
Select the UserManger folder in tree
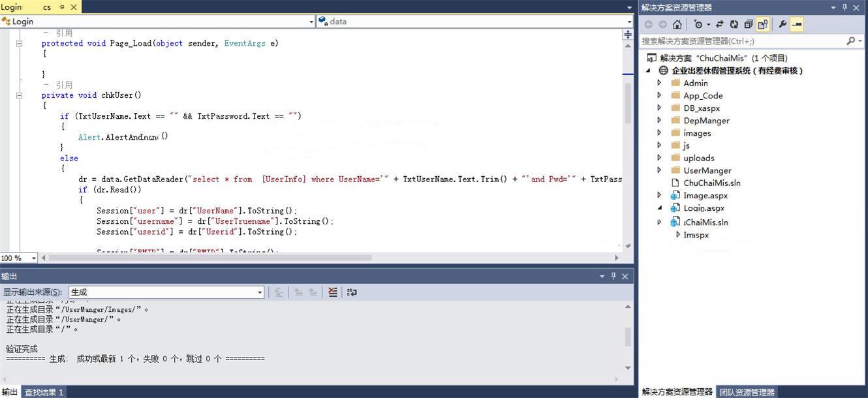tap(707, 170)
